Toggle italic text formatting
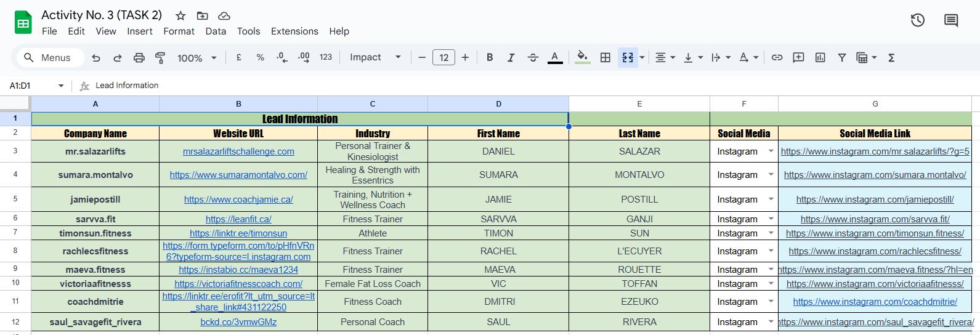 (x=511, y=57)
